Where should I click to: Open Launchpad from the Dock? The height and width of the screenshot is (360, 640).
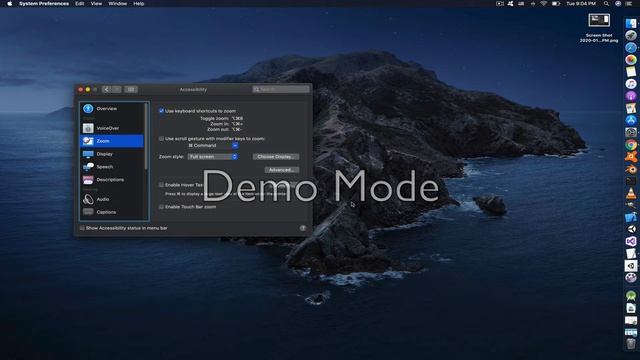tap(631, 36)
